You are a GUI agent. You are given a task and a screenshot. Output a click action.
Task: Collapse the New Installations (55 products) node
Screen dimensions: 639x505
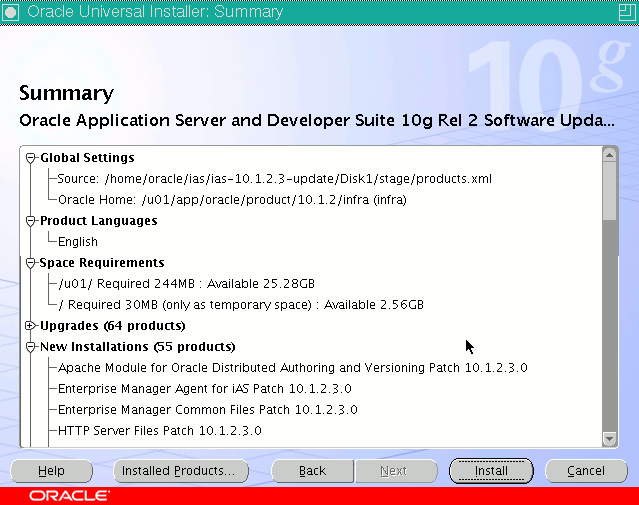30,347
